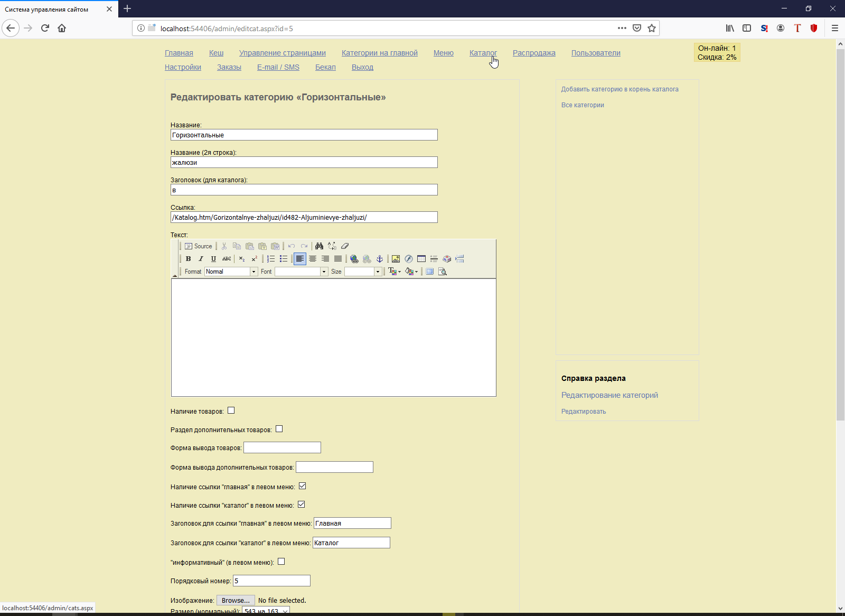
Task: Click the 'Ссылка' URL input field
Action: tap(304, 217)
